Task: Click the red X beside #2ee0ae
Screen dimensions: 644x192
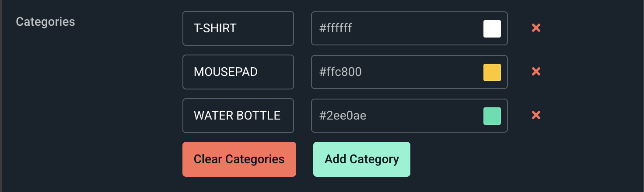Action: (x=536, y=116)
